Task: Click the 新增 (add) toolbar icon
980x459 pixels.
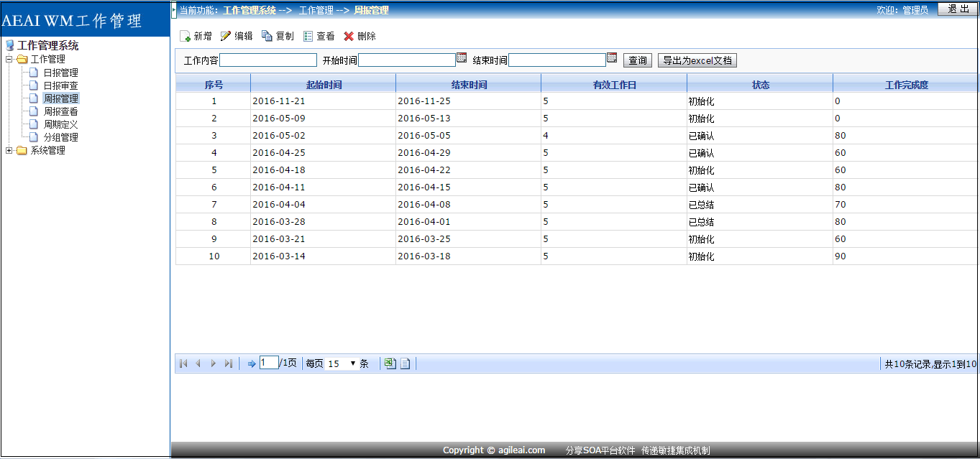Action: (185, 37)
